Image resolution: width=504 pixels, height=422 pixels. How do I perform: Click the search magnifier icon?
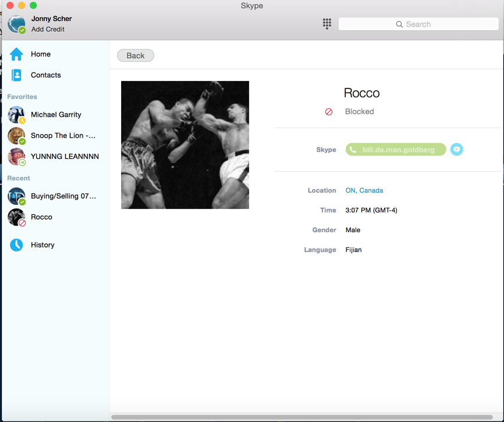coord(399,24)
